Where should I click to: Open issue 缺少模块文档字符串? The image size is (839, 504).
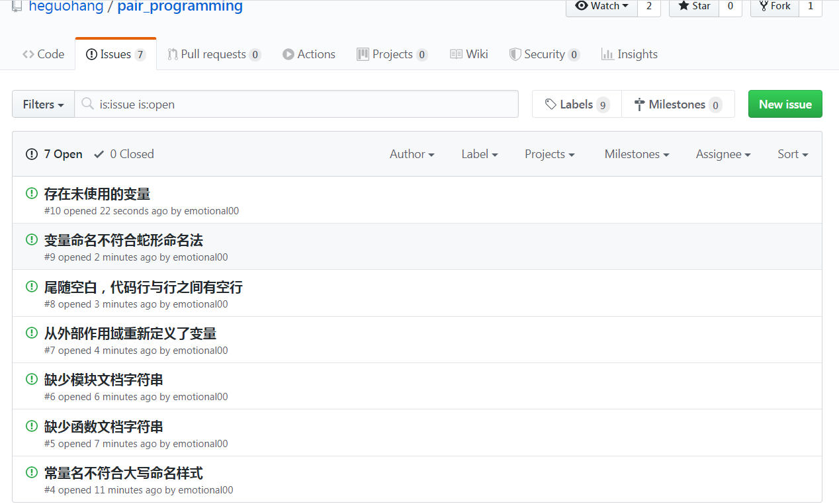(104, 380)
